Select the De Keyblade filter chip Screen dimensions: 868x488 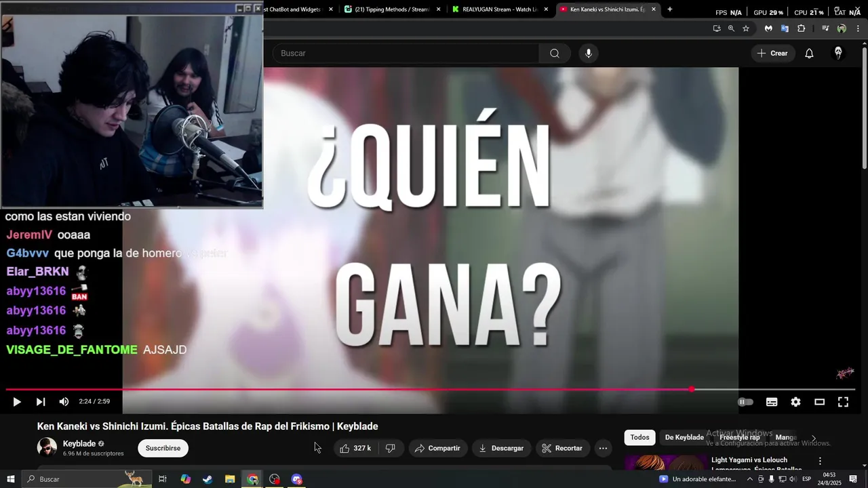[x=684, y=437]
